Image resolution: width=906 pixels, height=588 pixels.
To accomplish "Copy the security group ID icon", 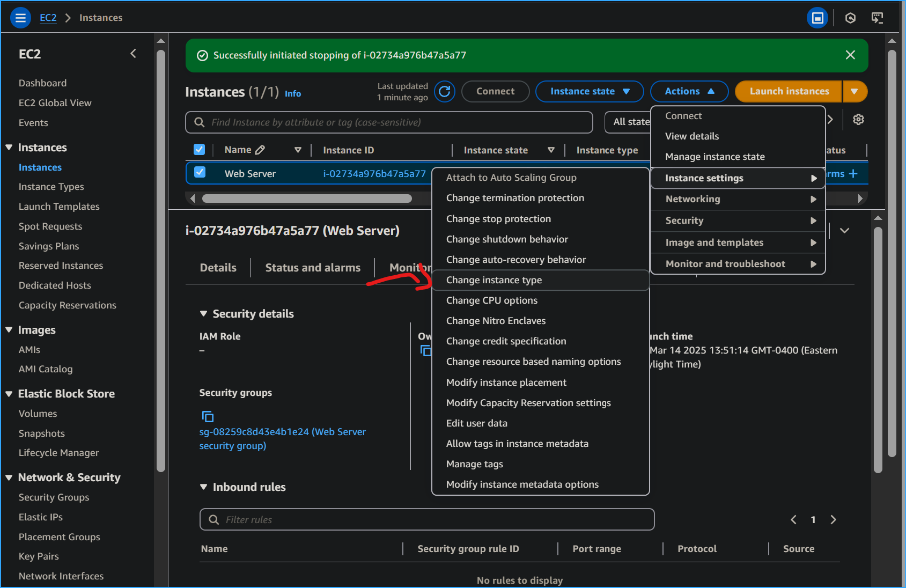I will pos(208,416).
